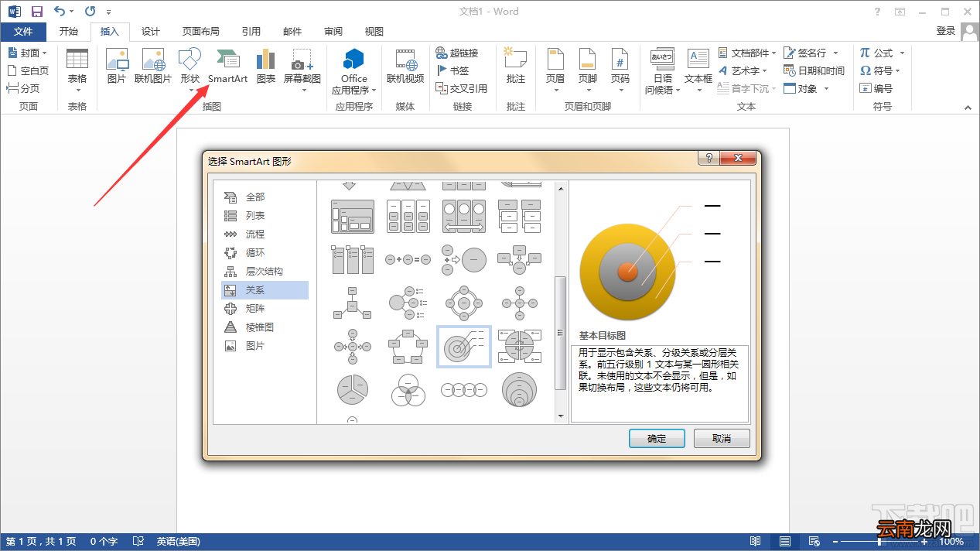Click the 书签 bookmark button
Viewport: 980px width, 551px height.
[x=452, y=70]
